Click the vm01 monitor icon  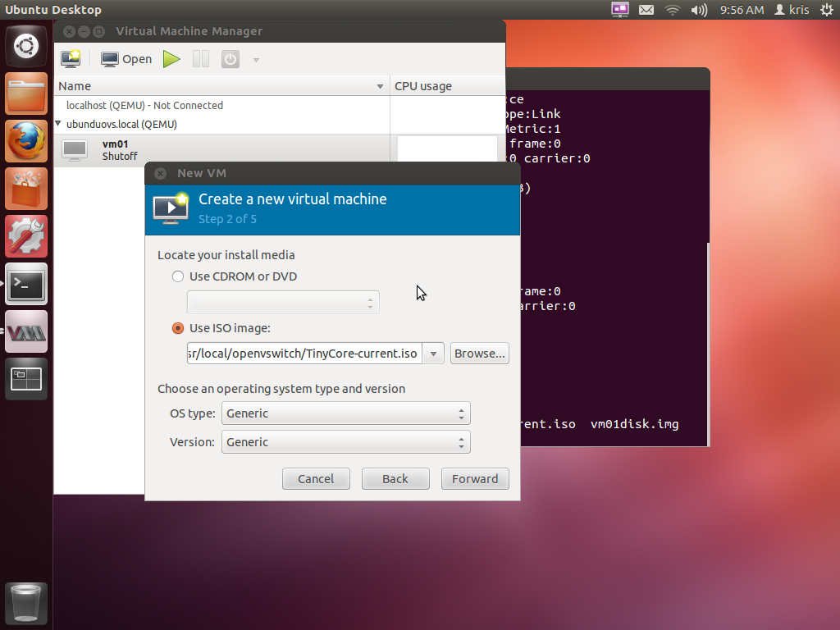tap(75, 150)
